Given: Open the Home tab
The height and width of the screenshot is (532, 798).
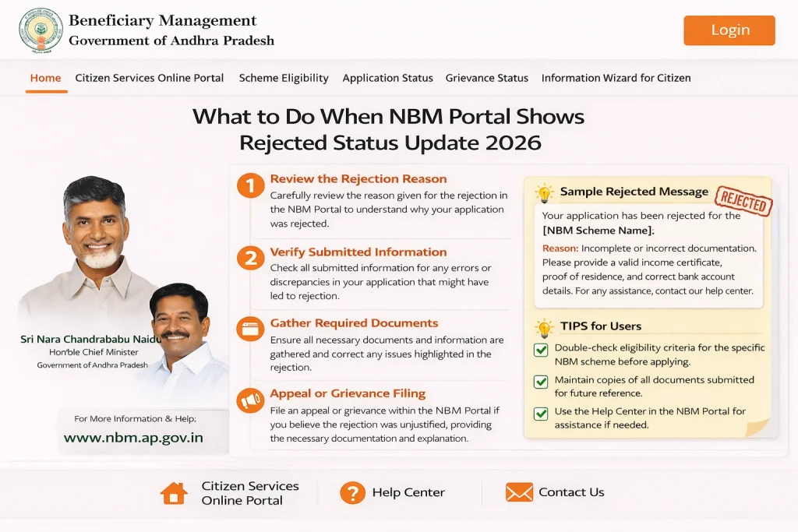Looking at the screenshot, I should point(45,78).
